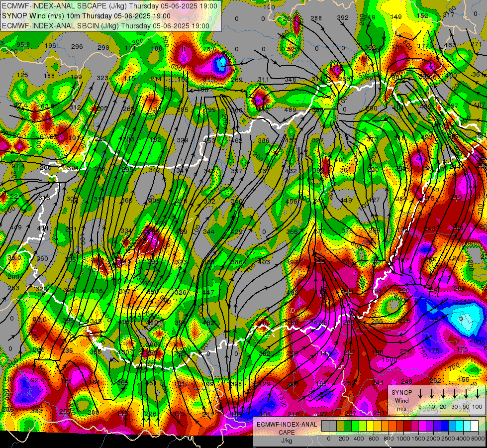Click the map value '316'

tap(44, 198)
